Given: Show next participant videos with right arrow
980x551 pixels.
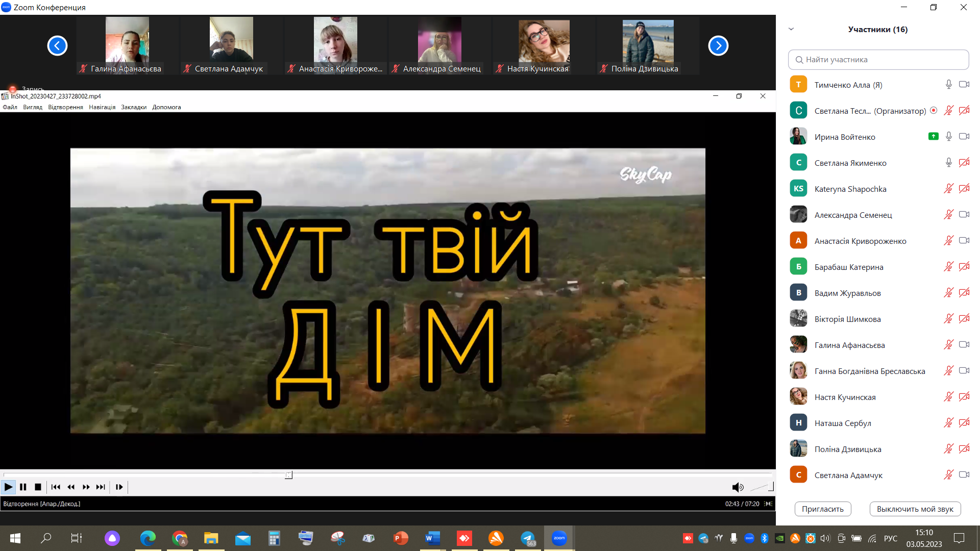Looking at the screenshot, I should click(718, 46).
